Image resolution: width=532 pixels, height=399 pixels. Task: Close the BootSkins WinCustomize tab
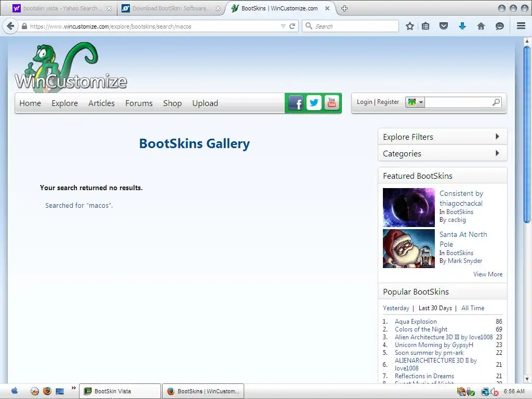(327, 8)
